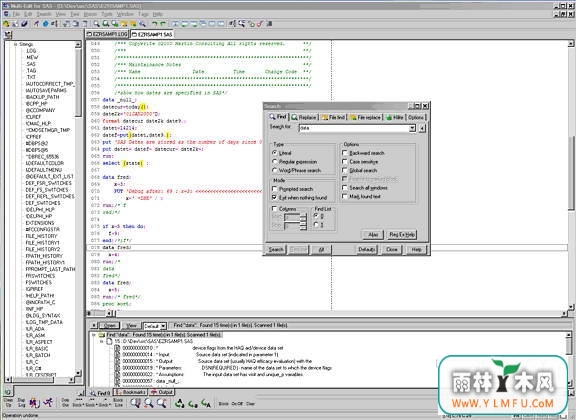
Task: Select EXTENSIONS entry in Strings tree
Action: pyautogui.click(x=40, y=223)
